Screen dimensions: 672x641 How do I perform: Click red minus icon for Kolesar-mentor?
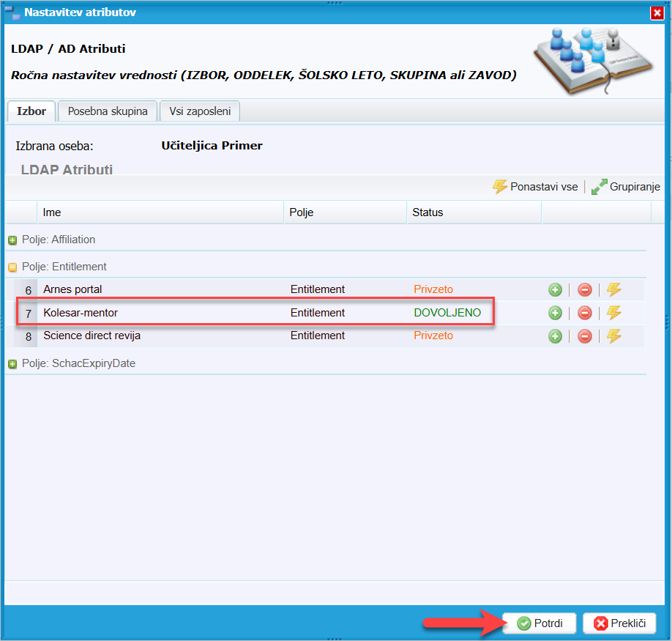point(585,313)
